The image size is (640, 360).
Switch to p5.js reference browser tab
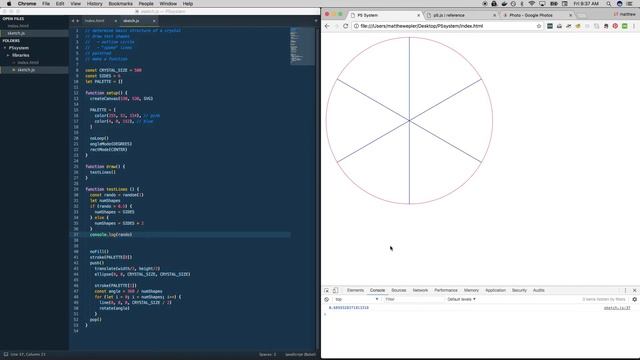(x=449, y=15)
